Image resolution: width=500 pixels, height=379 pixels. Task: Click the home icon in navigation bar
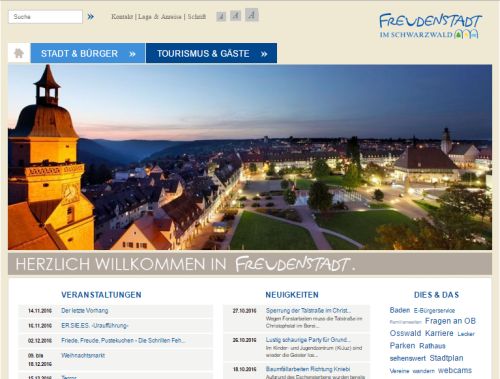click(x=19, y=53)
